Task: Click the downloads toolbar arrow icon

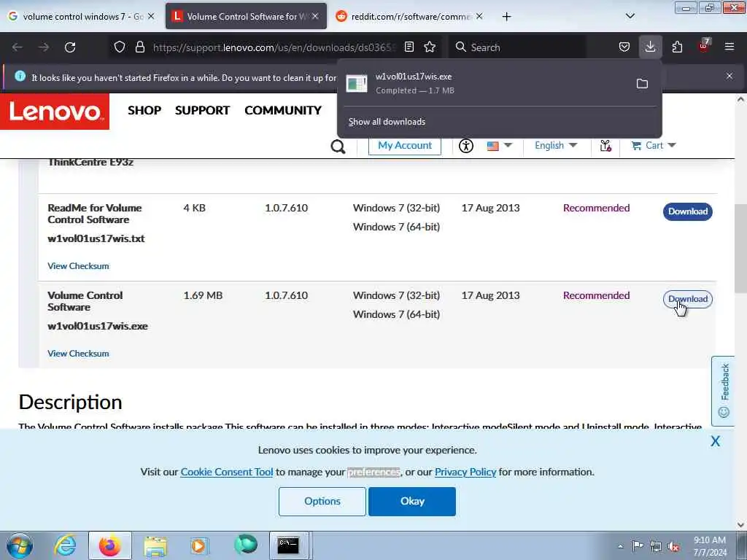Action: click(x=650, y=47)
